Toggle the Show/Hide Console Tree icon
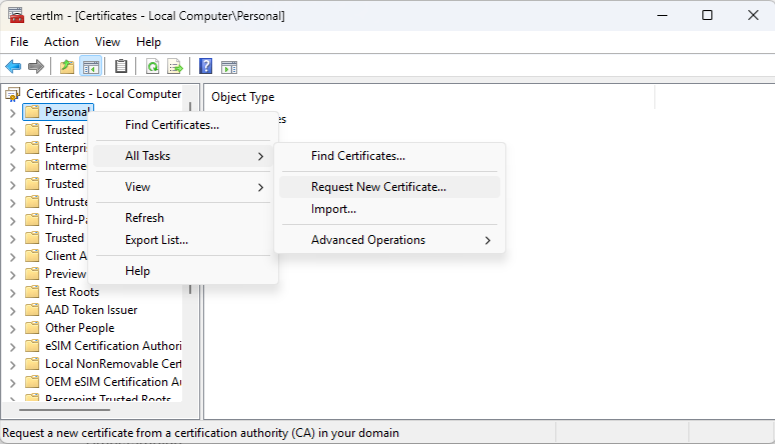Viewport: 775px width, 444px height. click(x=90, y=67)
